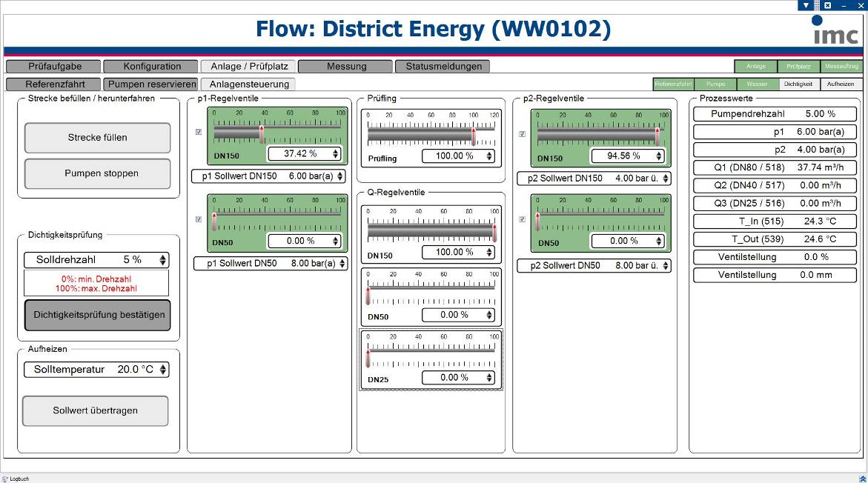Screen dimensions: 868x483
Task: Click the Dichtigkeit status indicator
Action: [798, 84]
